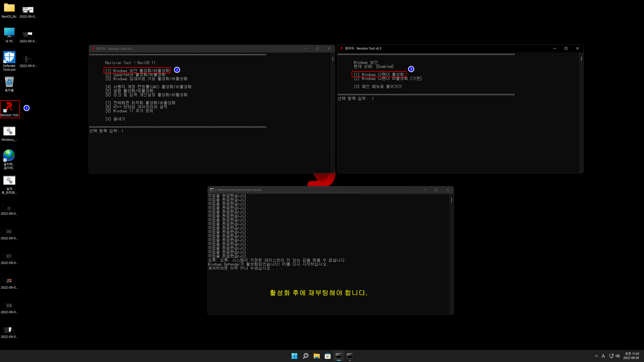
Task: Click the "[7] 전체화면 최적화 활성화/비활성화" line
Action: point(140,103)
